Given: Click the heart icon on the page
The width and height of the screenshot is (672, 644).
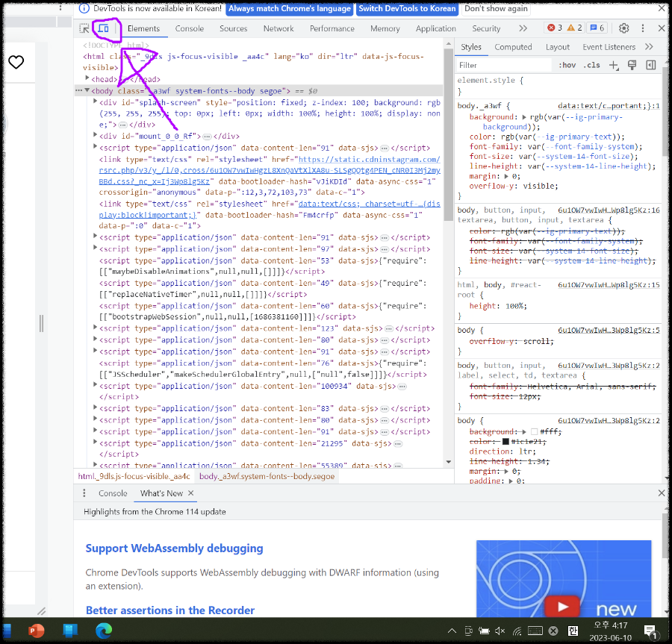Looking at the screenshot, I should pyautogui.click(x=16, y=63).
